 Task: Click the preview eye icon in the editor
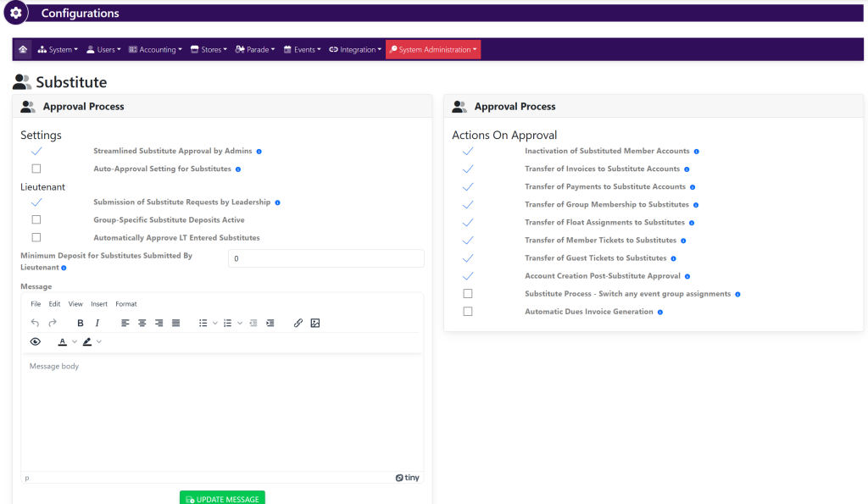click(36, 342)
